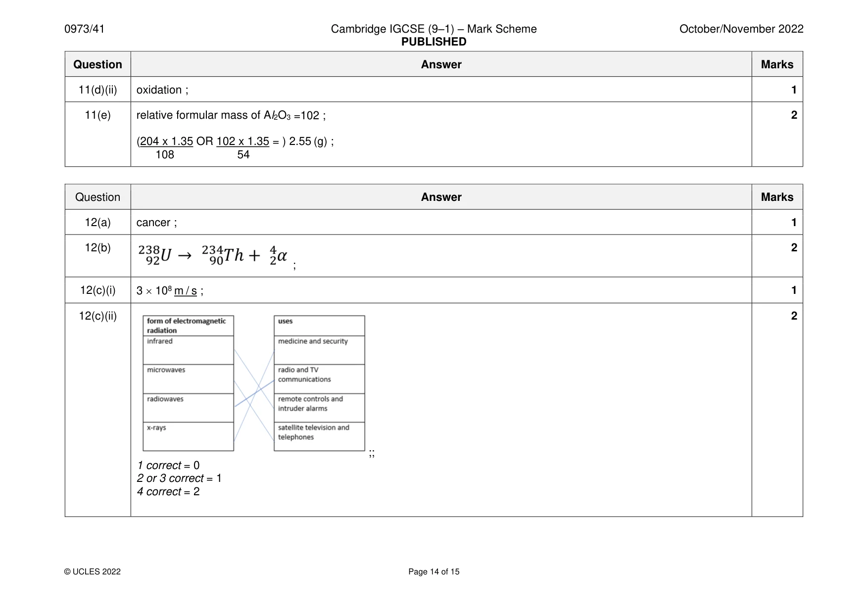The height and width of the screenshot is (614, 868).
Task: Click the '4 correct = 2' marking note
Action: click(x=168, y=492)
